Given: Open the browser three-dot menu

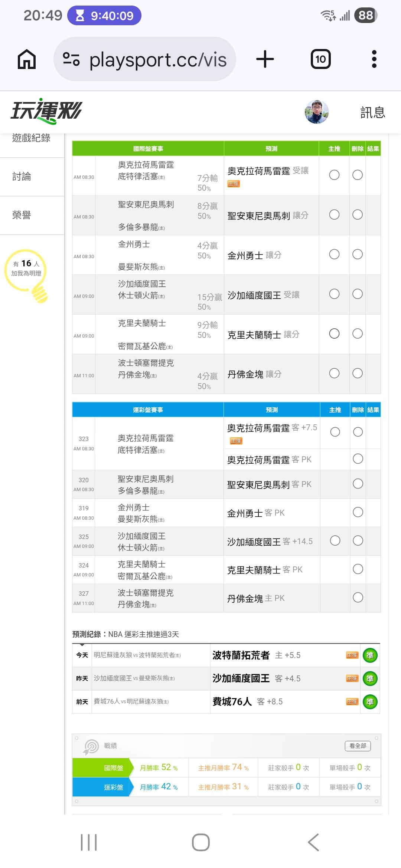Looking at the screenshot, I should pyautogui.click(x=374, y=59).
